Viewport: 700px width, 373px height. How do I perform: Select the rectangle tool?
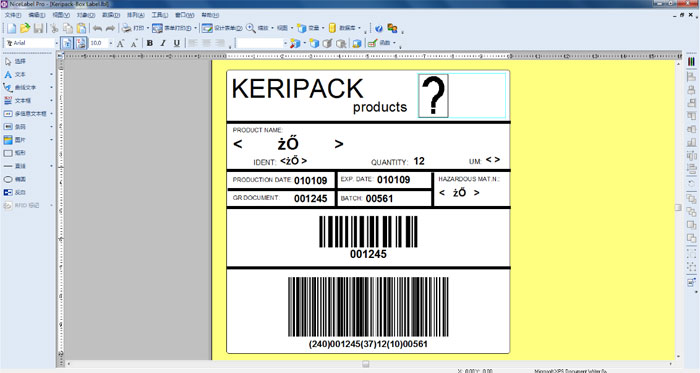point(15,153)
